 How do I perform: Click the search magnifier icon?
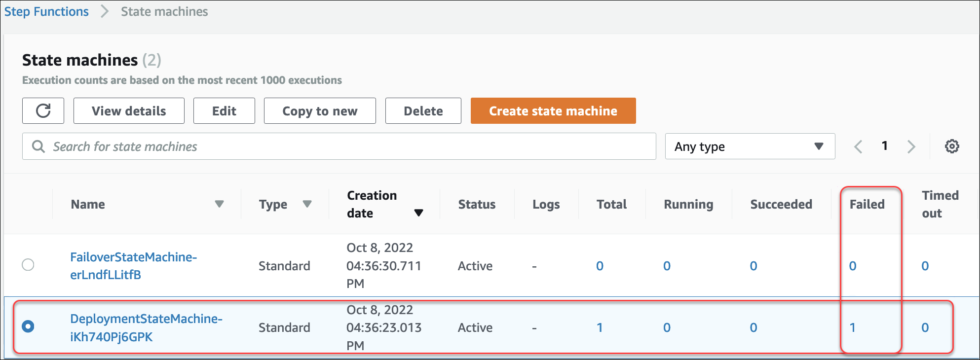point(38,146)
